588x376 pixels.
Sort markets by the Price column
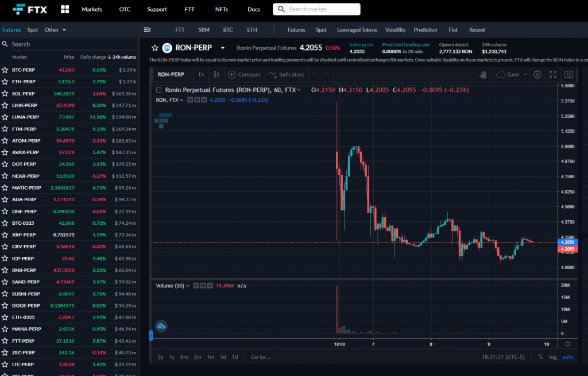coord(69,57)
